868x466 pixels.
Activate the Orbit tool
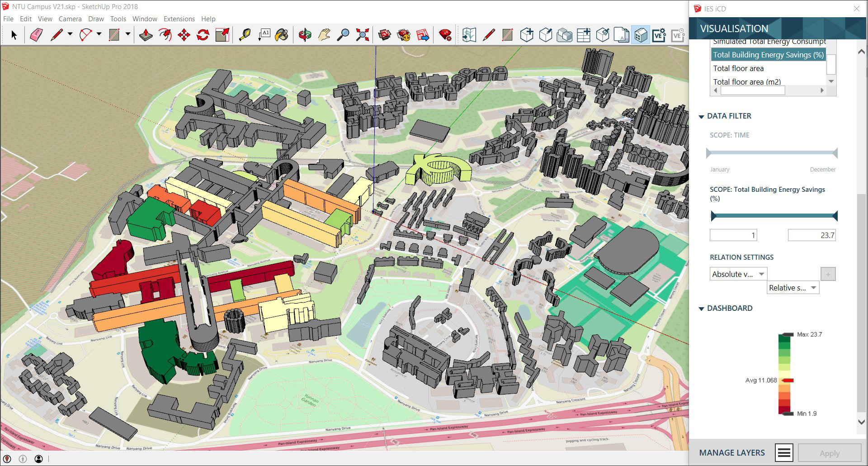tap(304, 34)
